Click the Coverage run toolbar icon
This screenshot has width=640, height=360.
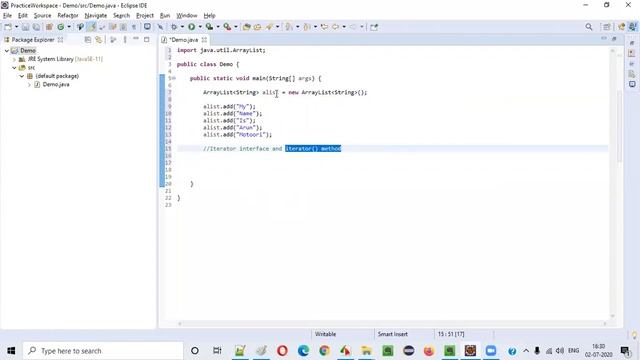pyautogui.click(x=209, y=27)
